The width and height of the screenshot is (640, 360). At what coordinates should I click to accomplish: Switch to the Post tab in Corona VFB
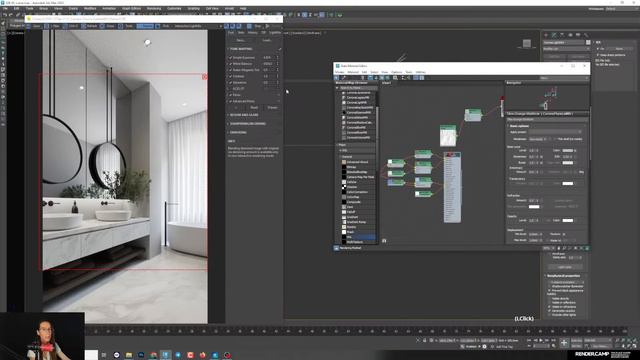231,33
